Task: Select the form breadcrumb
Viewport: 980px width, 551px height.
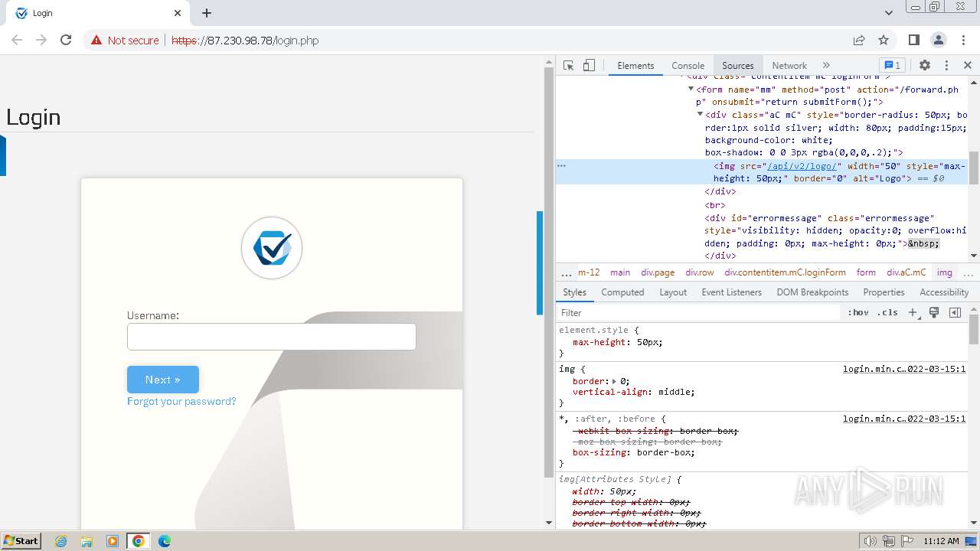Action: point(866,272)
